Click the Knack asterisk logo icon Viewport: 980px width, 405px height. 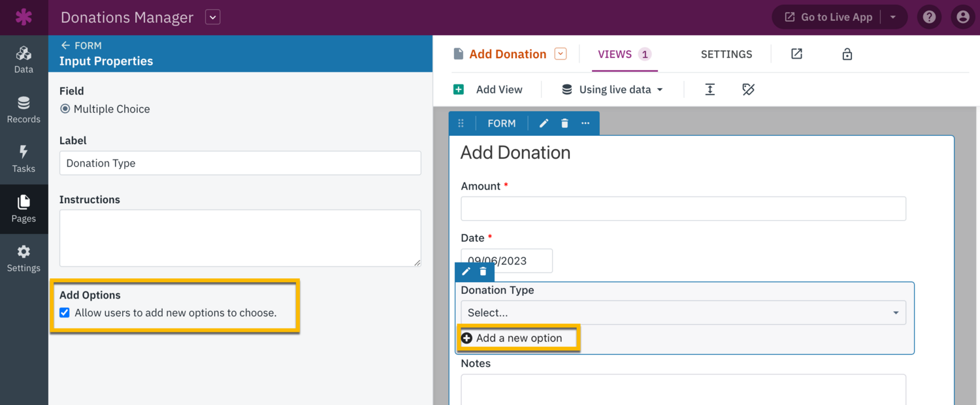pos(24,17)
